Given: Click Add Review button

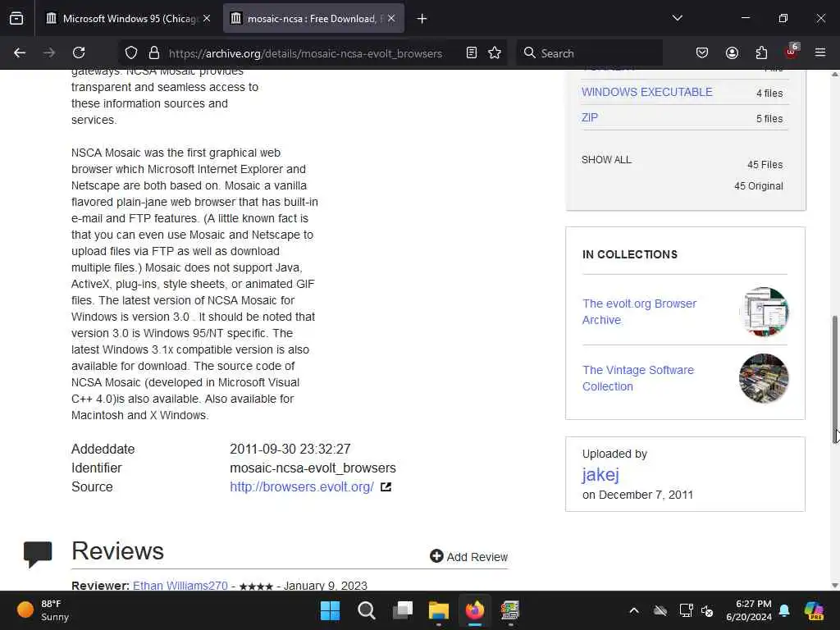Looking at the screenshot, I should (x=468, y=557).
